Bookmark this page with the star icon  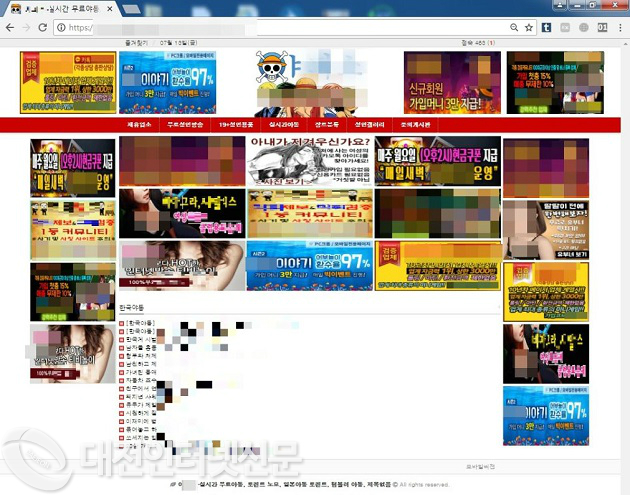(528, 27)
